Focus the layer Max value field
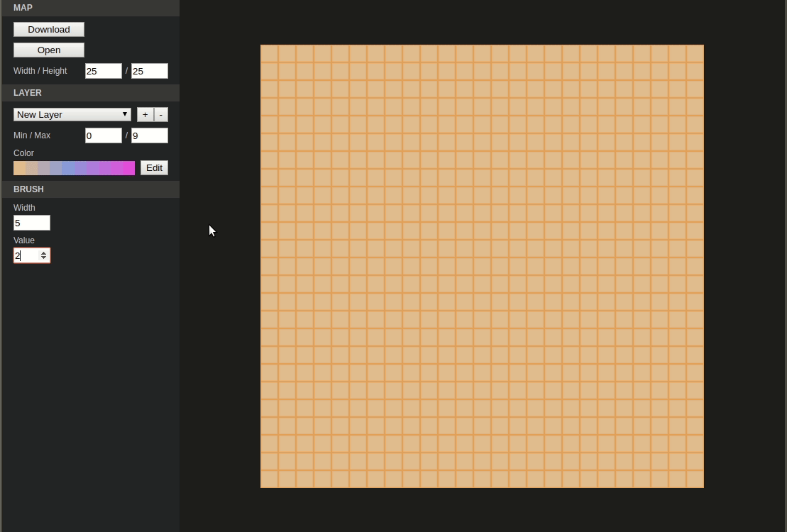Image resolution: width=787 pixels, height=532 pixels. (150, 135)
